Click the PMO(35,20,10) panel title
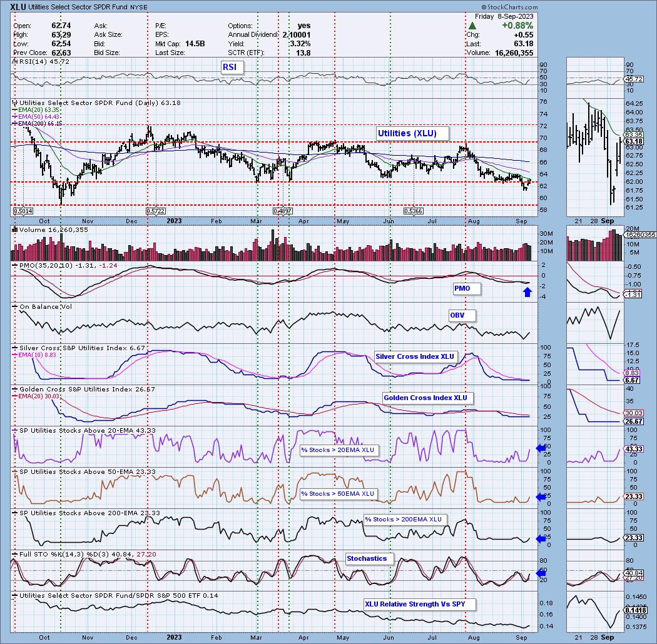Image resolution: width=657 pixels, height=644 pixels. click(69, 266)
